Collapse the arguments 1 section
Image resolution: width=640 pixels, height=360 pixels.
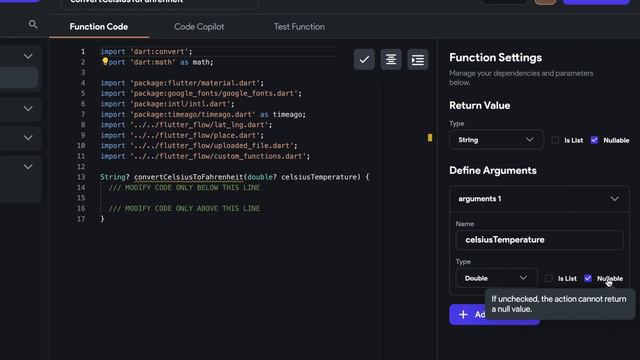tap(614, 199)
